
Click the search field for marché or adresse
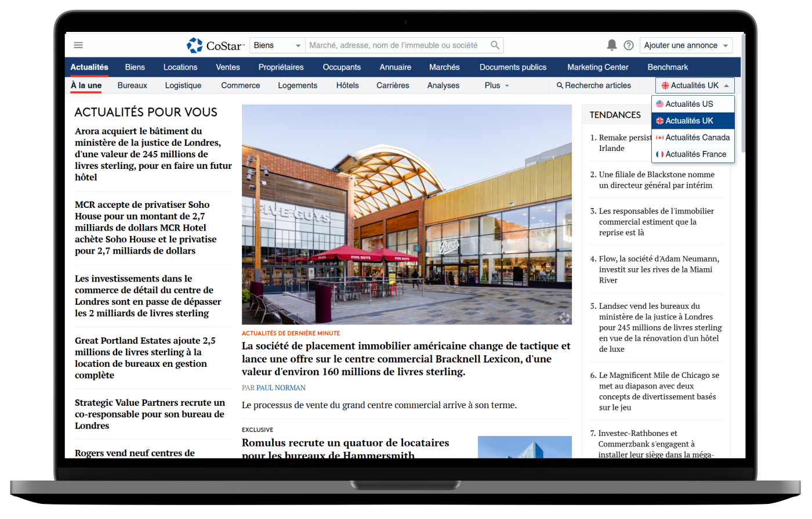(394, 45)
